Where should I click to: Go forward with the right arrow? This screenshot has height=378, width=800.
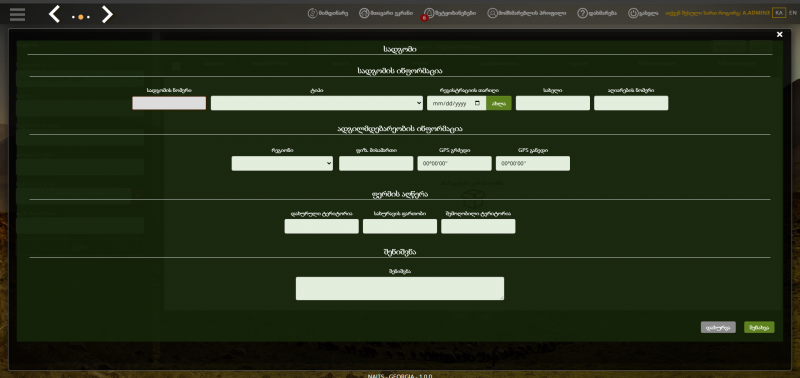click(x=107, y=14)
